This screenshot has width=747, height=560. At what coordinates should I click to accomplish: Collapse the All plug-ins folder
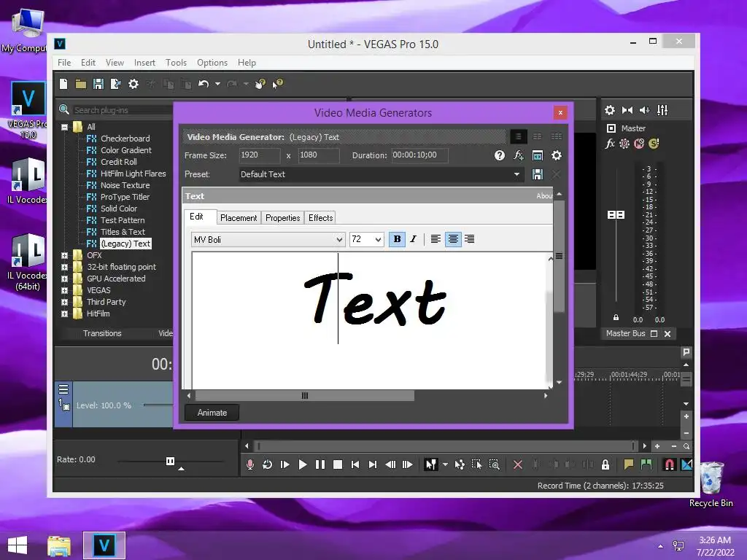click(64, 127)
